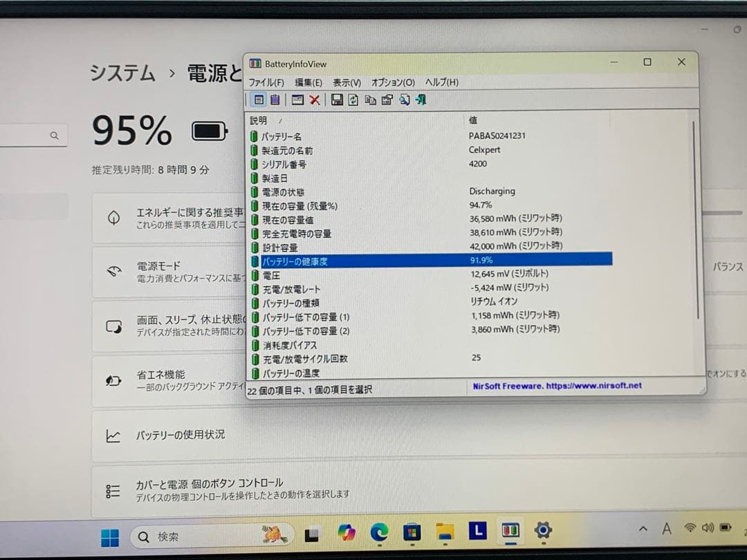Refresh battery data with the refresh icon

click(353, 100)
